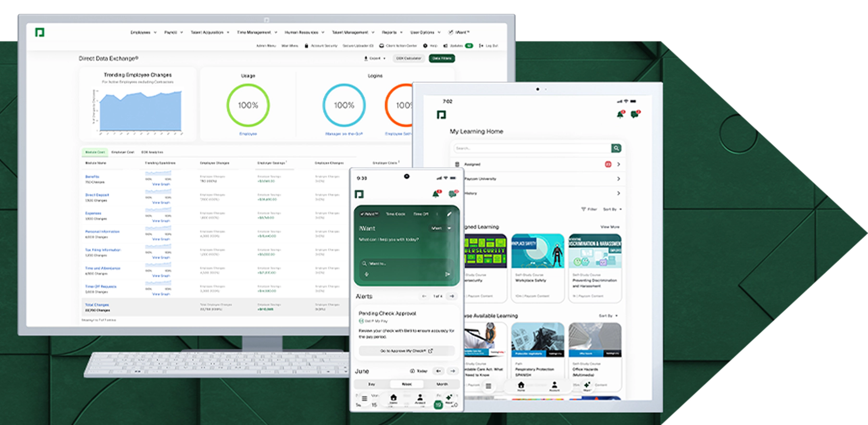This screenshot has height=425, width=868.
Task: Expand the Employees menu dropdown
Action: click(144, 33)
